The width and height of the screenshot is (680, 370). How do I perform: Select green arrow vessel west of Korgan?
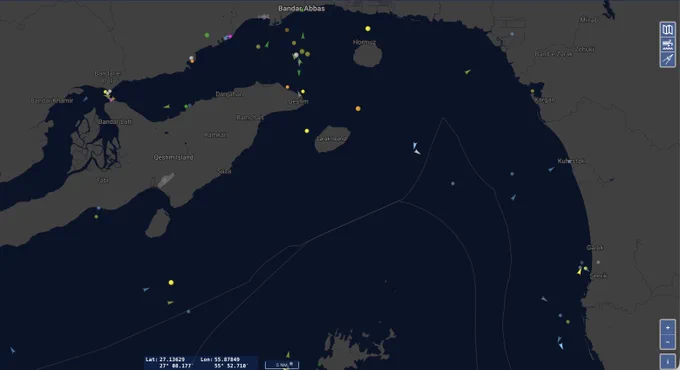click(x=468, y=72)
